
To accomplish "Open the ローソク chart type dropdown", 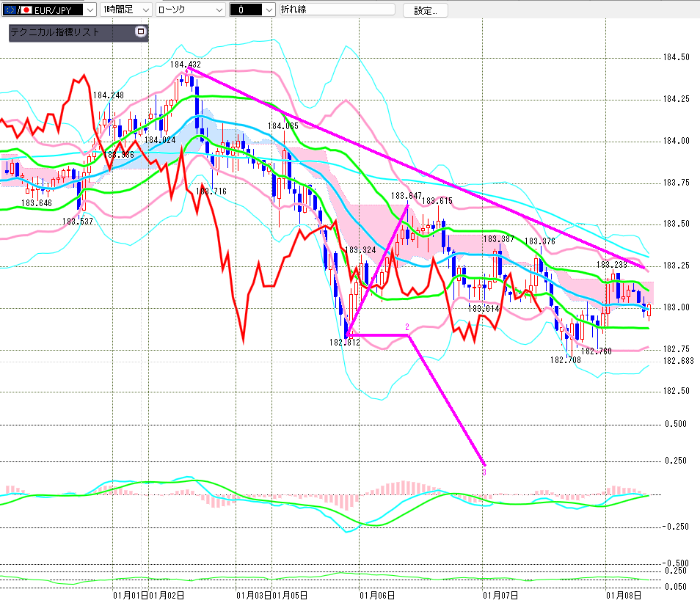I will tap(218, 10).
